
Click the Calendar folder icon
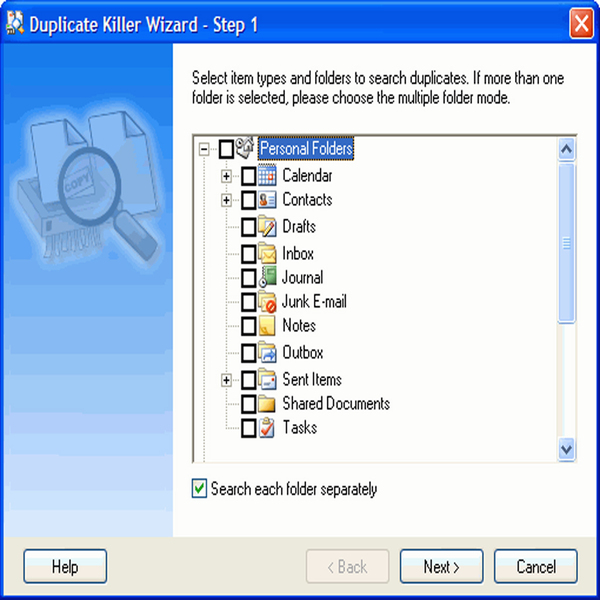pyautogui.click(x=267, y=176)
